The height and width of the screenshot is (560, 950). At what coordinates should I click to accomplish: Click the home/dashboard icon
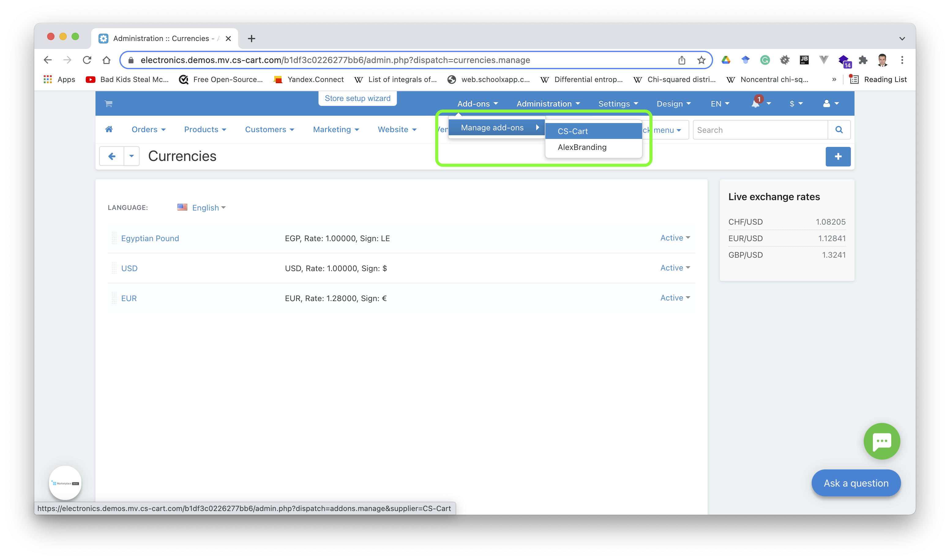(x=109, y=130)
